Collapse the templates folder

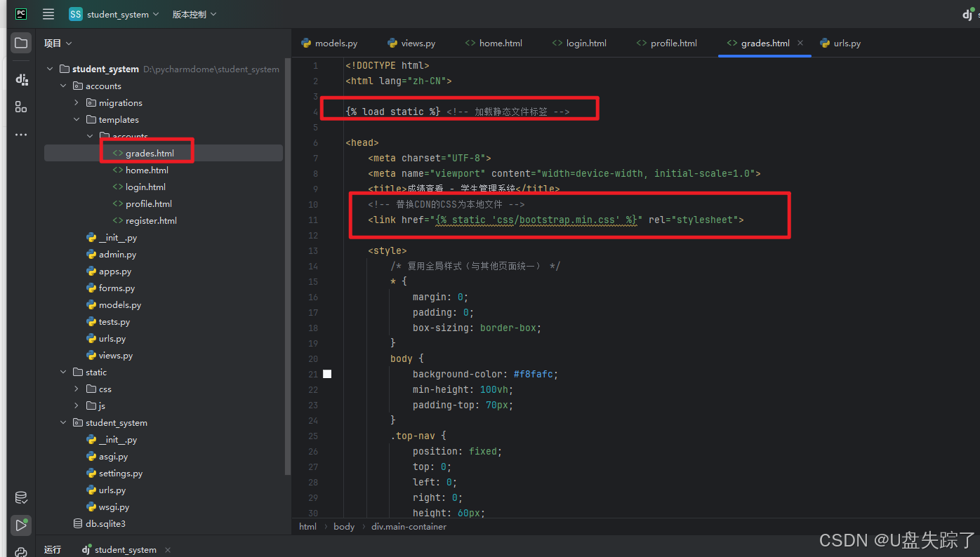tap(77, 119)
